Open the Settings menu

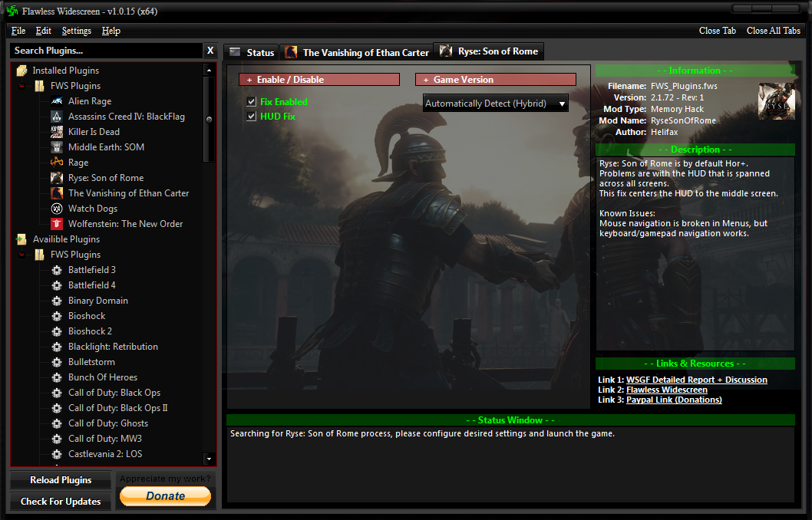coord(77,31)
